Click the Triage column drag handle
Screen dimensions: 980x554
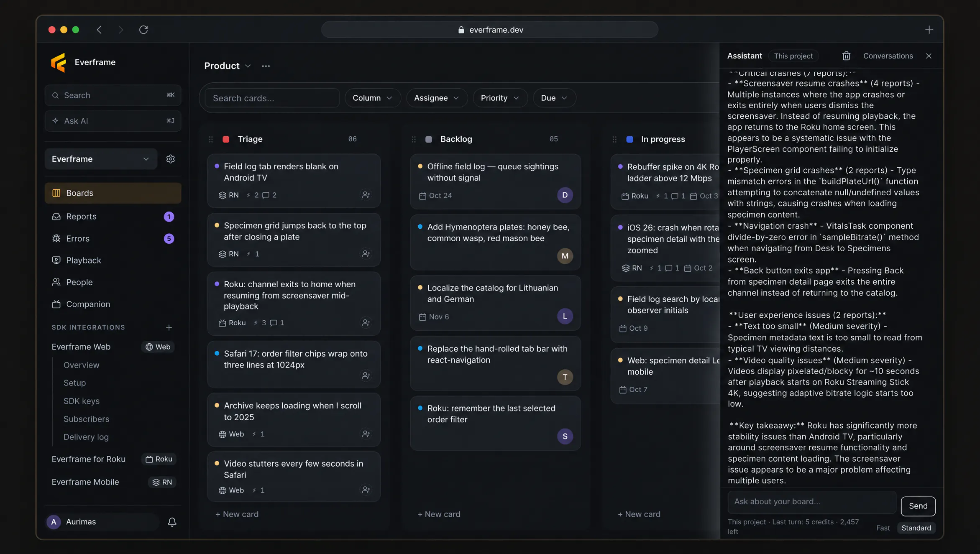coord(211,139)
